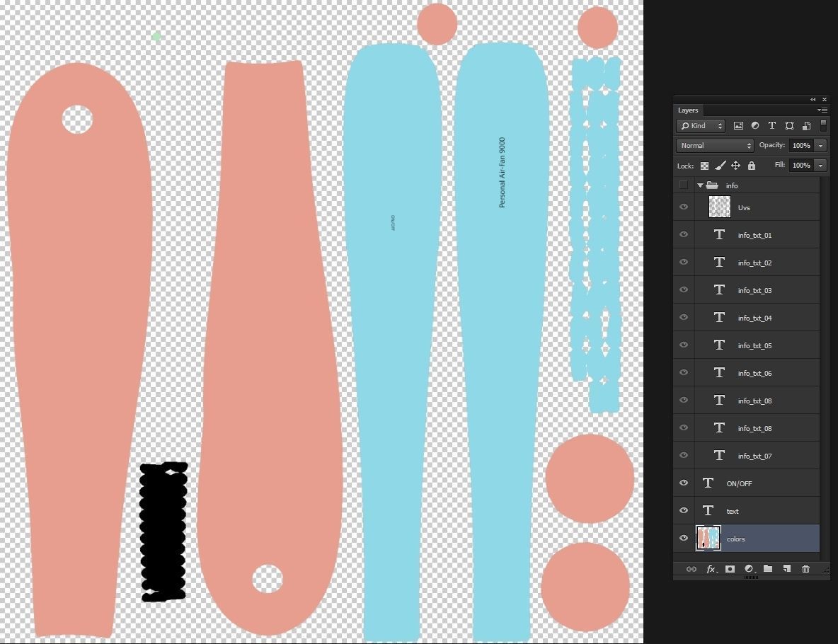Click the T thumbnail of text layer
The image size is (838, 644).
point(708,510)
